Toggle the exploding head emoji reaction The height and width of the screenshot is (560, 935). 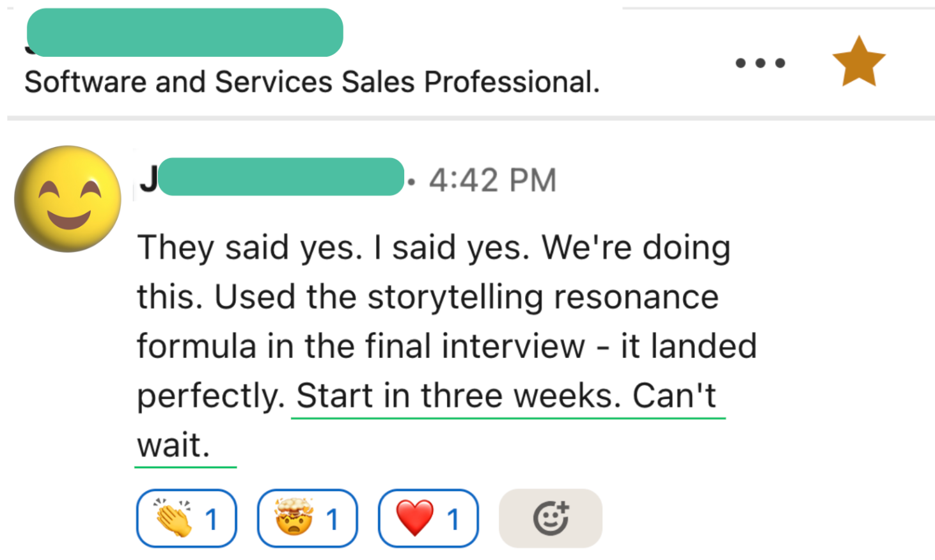pos(307,518)
